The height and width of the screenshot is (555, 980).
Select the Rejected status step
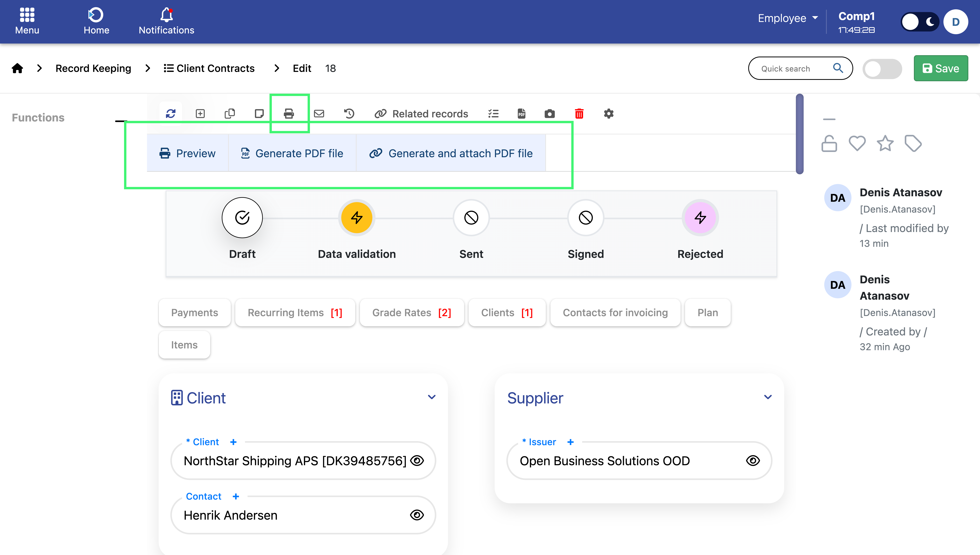[x=700, y=218]
